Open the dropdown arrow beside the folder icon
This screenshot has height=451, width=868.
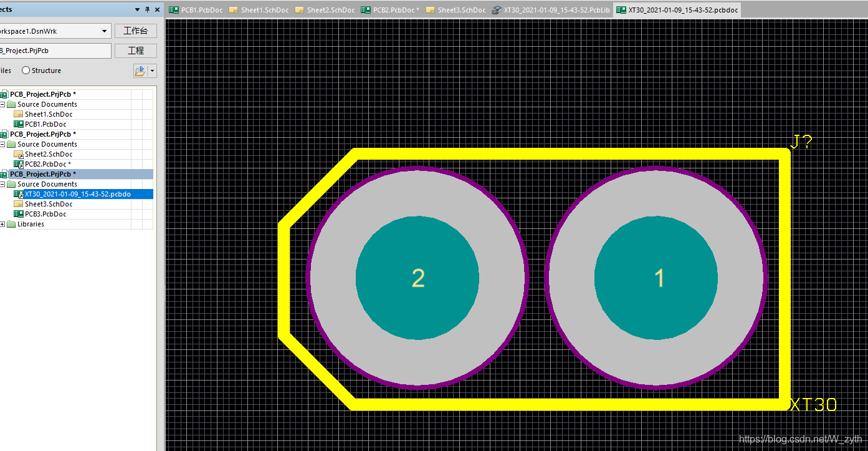[x=152, y=70]
